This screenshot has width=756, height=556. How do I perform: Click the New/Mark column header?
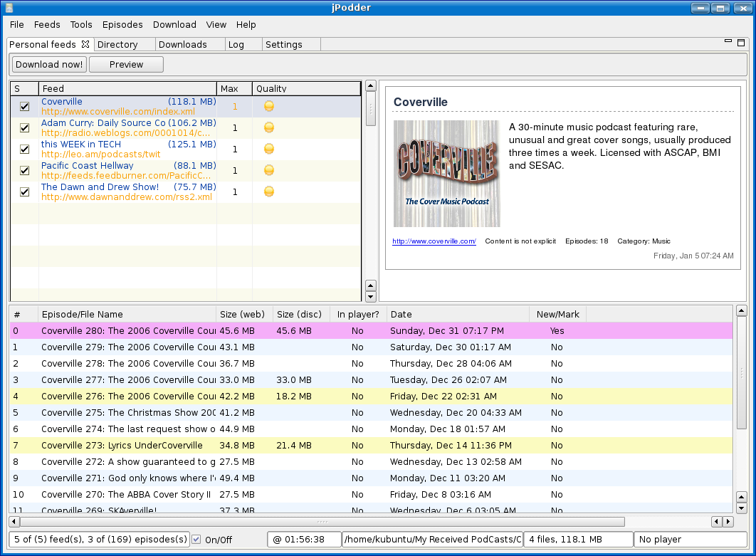[558, 315]
